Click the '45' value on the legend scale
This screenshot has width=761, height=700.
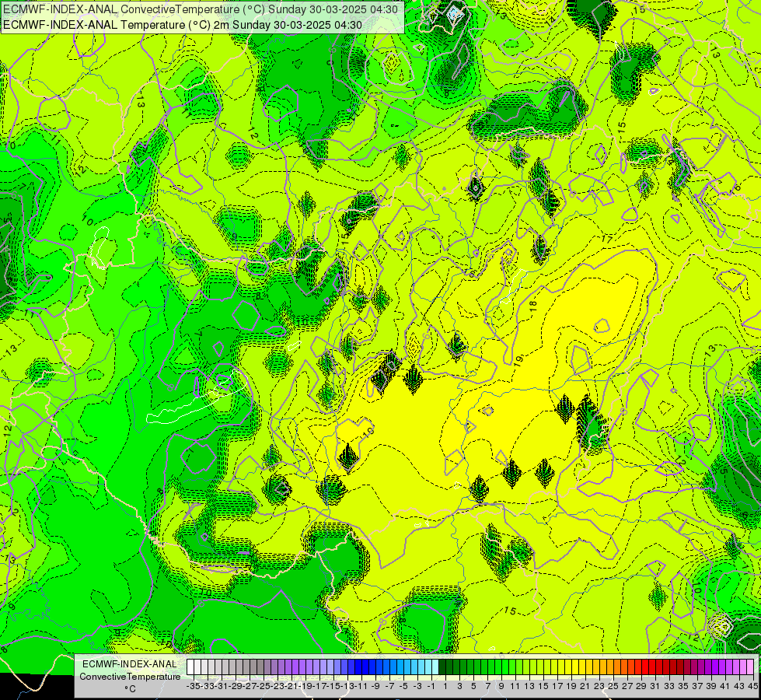pos(752,686)
